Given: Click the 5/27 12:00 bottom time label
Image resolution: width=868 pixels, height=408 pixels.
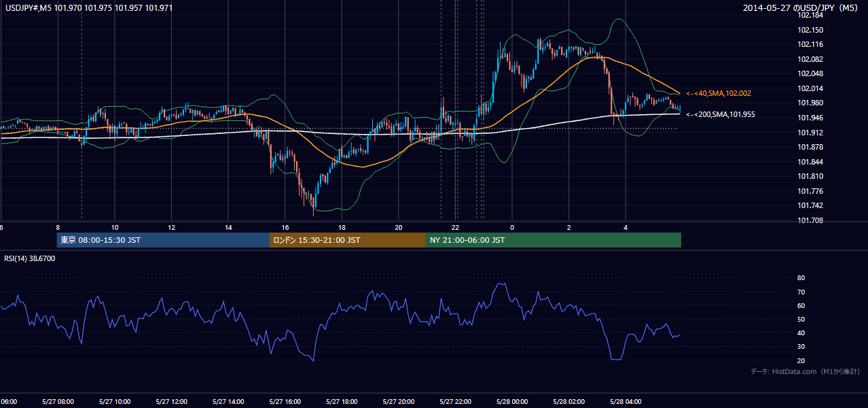Looking at the screenshot, I should [171, 402].
